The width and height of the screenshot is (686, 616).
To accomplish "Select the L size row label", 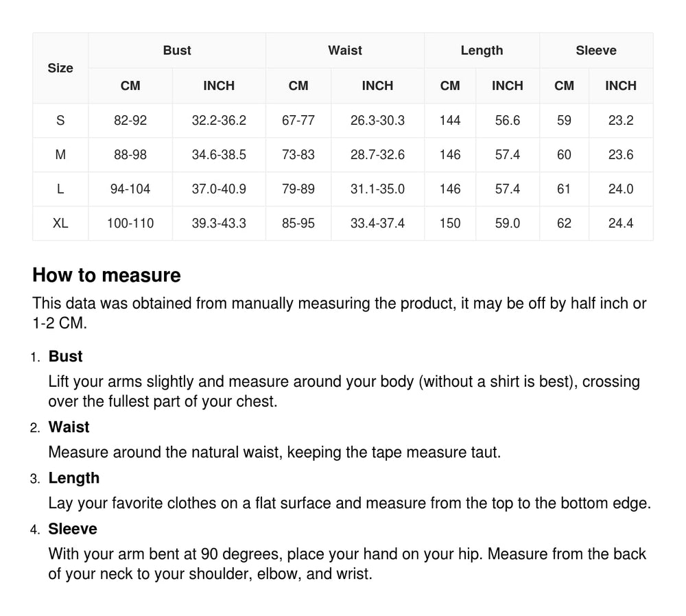I will tap(60, 189).
